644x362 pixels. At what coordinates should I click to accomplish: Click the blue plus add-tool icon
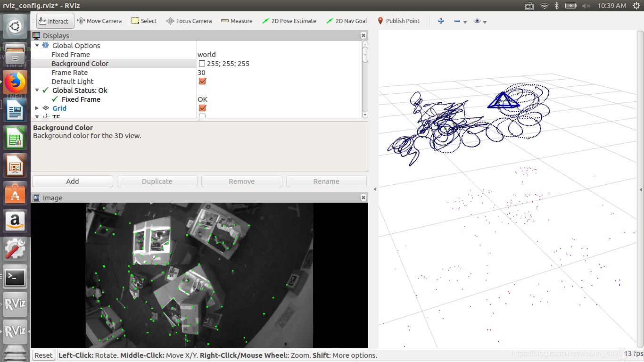[441, 21]
